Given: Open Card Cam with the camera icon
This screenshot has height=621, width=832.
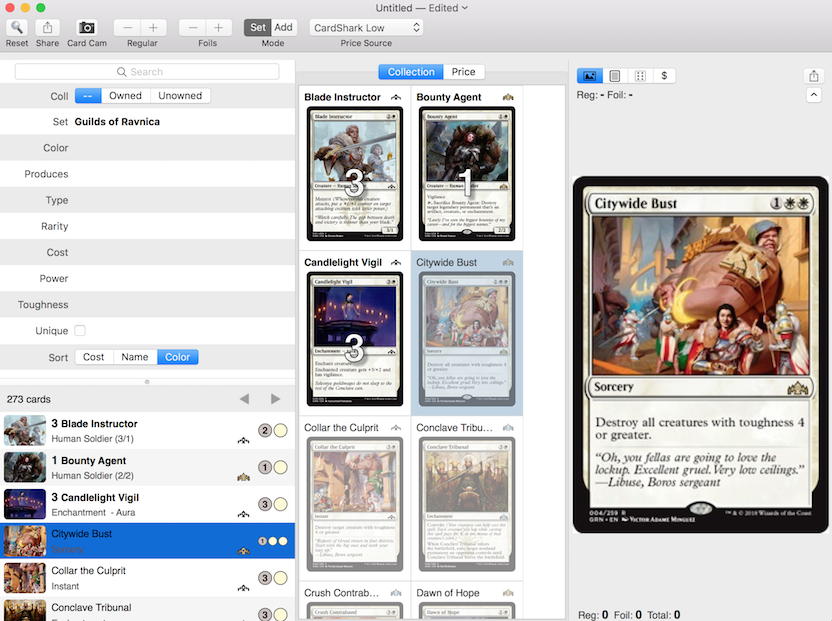Looking at the screenshot, I should click(x=85, y=29).
